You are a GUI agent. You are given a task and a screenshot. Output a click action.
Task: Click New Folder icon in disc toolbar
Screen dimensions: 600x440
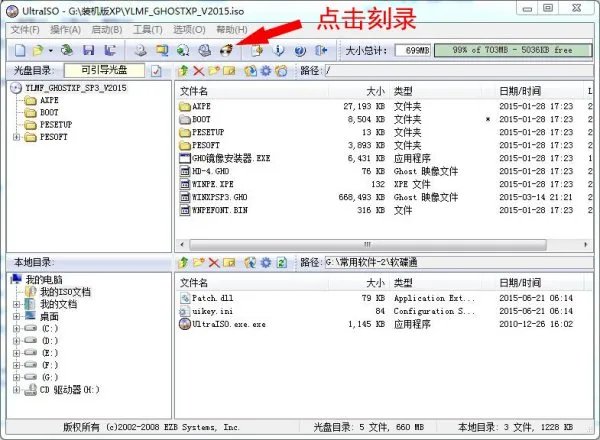pyautogui.click(x=214, y=71)
